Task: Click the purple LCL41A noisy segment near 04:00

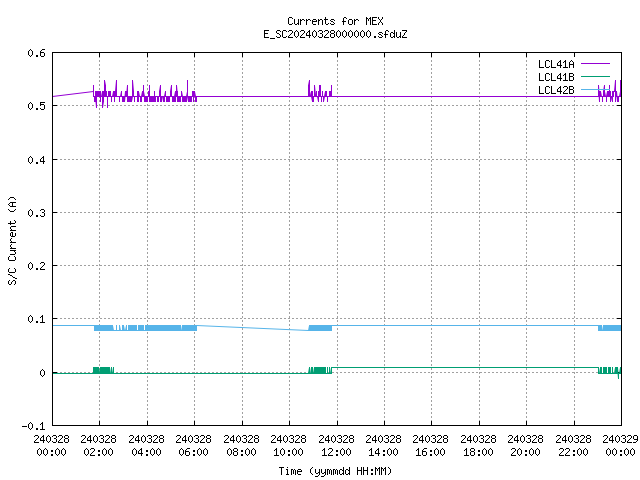Action: 145,97
